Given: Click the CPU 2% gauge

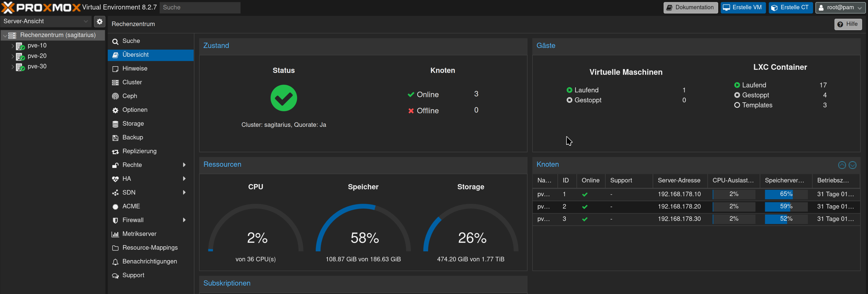Looking at the screenshot, I should (256, 228).
